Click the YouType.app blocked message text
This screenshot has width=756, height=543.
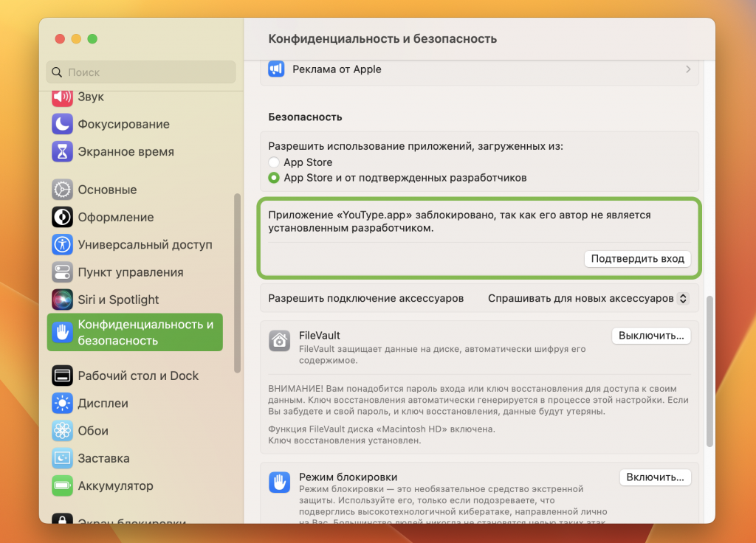459,221
